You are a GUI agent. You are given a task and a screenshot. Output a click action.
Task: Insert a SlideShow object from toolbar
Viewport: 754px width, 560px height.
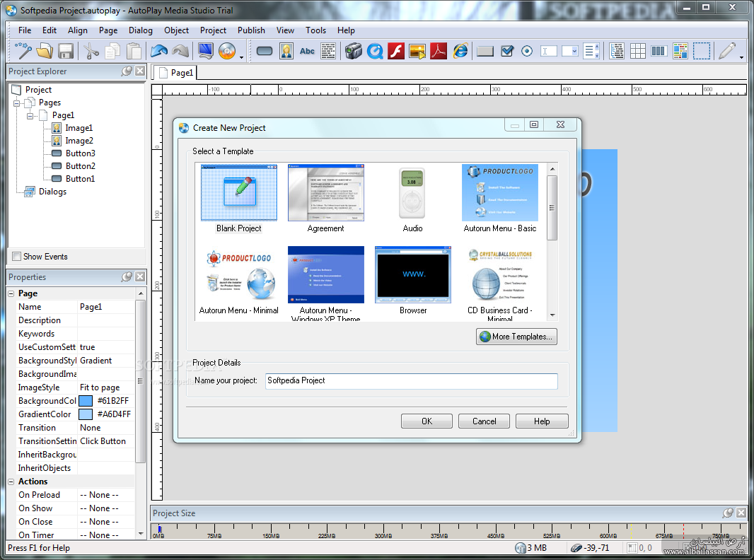[x=417, y=50]
